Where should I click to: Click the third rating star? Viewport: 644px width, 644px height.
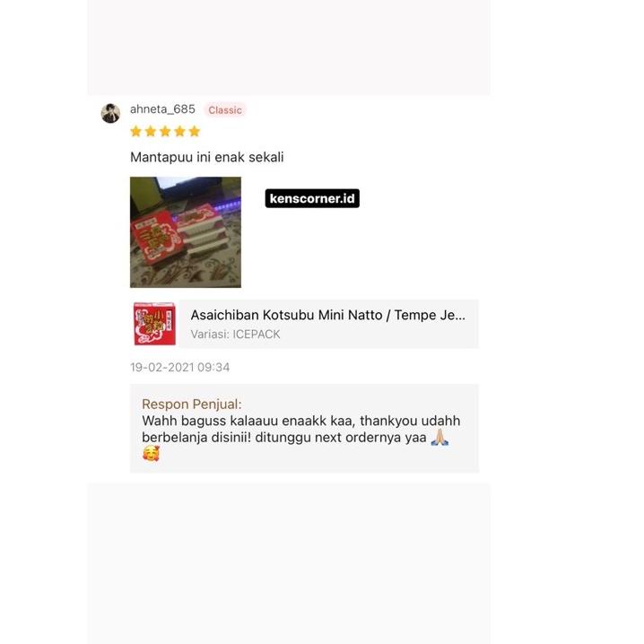[x=165, y=132]
